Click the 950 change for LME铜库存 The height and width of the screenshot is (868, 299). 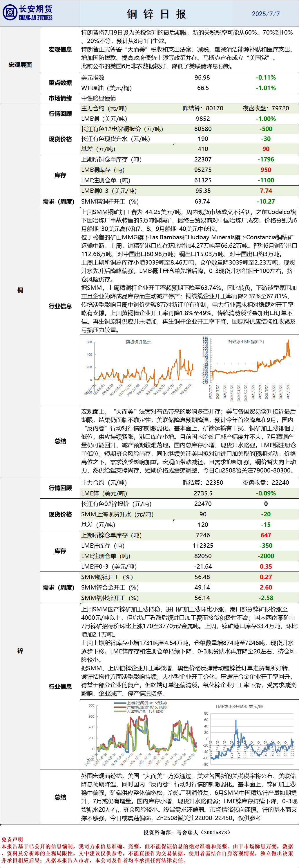266,170
